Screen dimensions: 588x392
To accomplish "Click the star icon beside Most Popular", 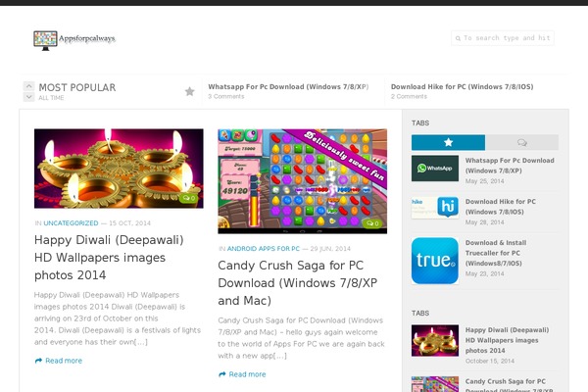I will tap(190, 91).
